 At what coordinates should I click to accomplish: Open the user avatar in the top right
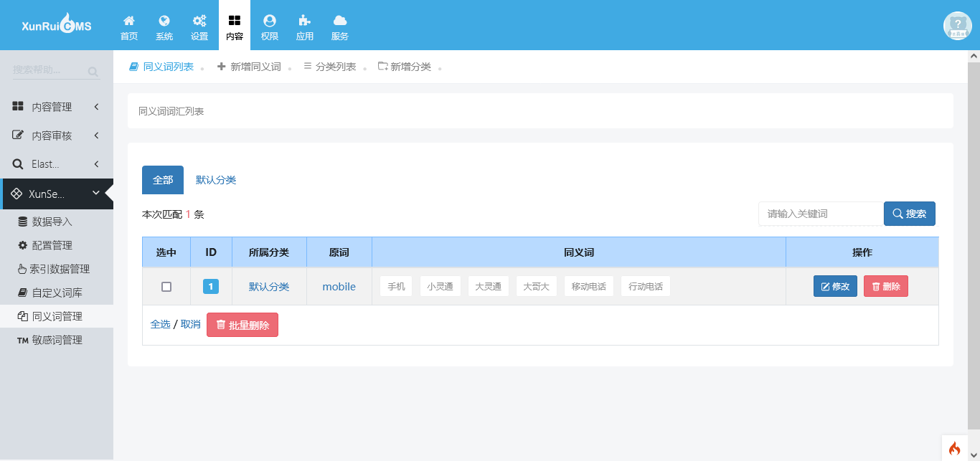click(957, 26)
